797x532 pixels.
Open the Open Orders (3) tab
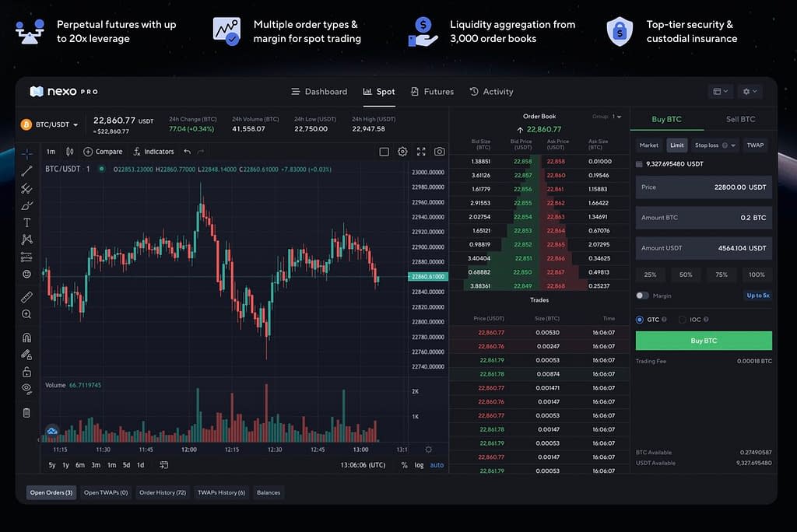pyautogui.click(x=51, y=492)
